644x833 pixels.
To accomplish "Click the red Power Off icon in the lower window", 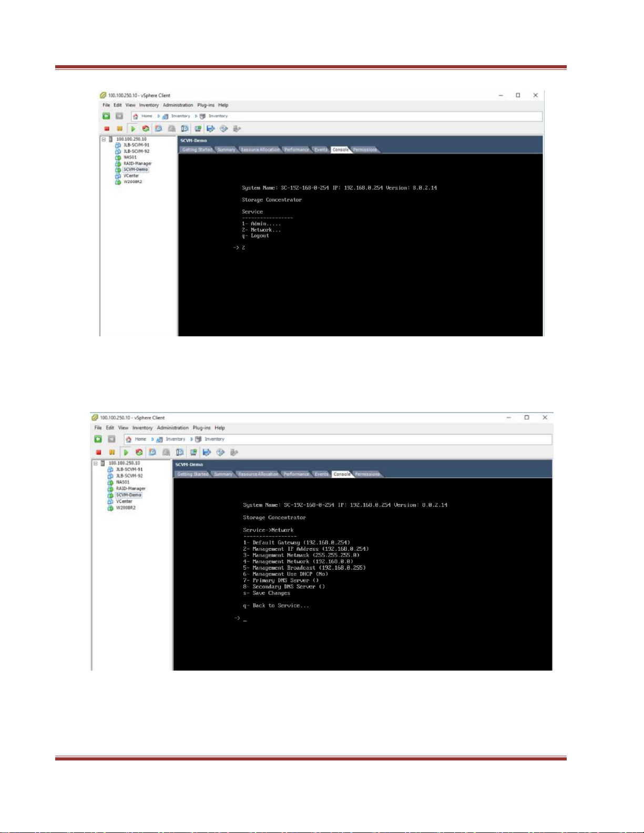I will (98, 452).
